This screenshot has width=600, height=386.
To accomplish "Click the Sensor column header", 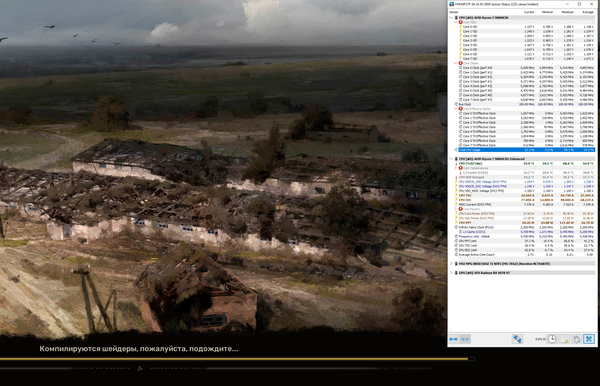I will (483, 12).
